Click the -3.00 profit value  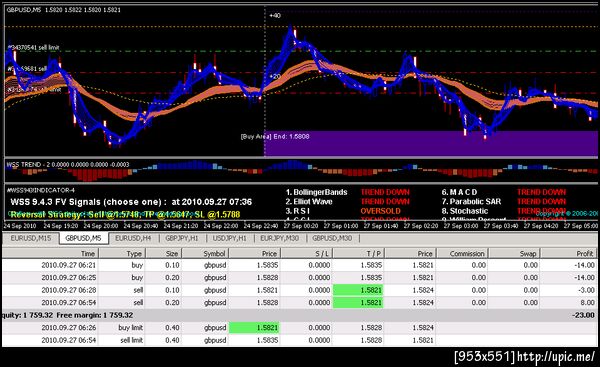[586, 290]
